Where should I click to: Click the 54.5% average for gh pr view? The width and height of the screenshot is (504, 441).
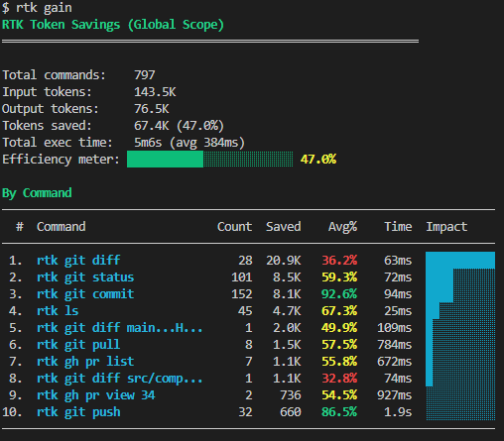[339, 395]
